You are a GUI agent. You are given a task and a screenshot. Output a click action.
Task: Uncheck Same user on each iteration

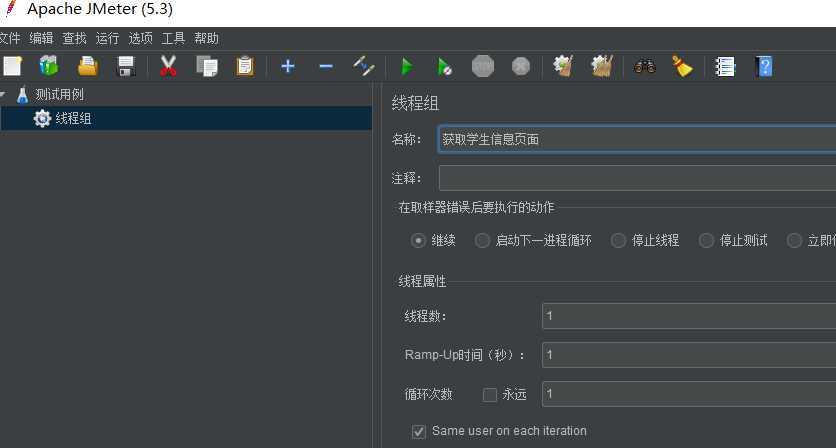[419, 431]
